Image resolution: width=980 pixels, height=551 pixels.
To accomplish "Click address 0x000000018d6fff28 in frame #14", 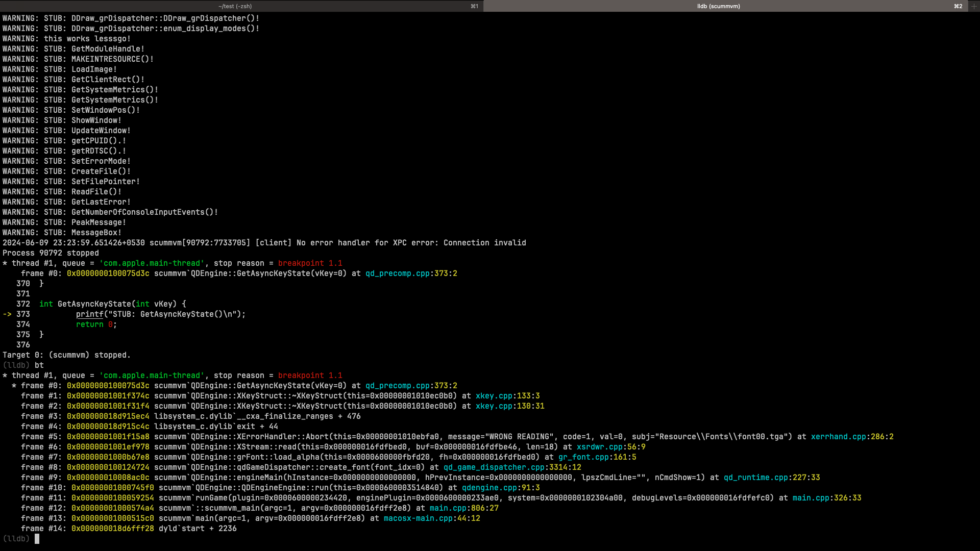I will coord(112,529).
